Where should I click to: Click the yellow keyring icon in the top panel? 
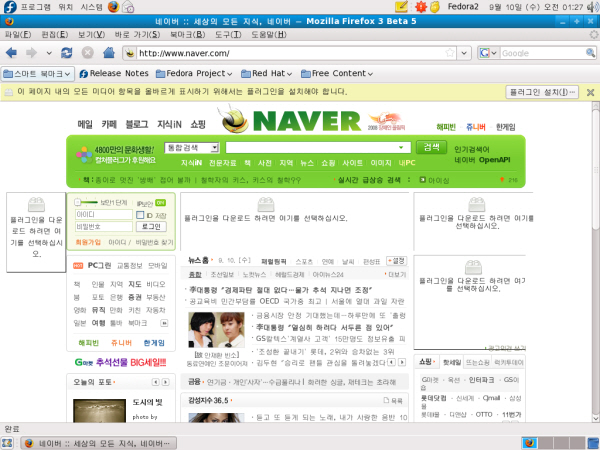tap(435, 7)
